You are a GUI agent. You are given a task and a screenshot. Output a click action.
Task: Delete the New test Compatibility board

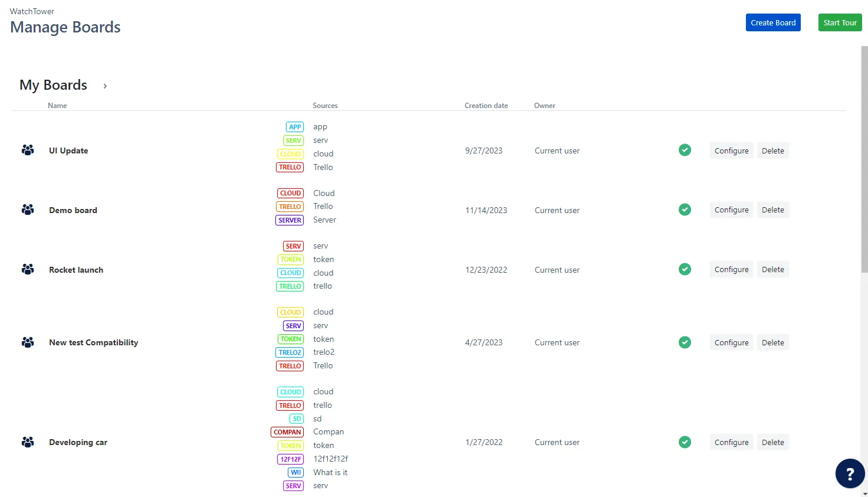point(773,342)
